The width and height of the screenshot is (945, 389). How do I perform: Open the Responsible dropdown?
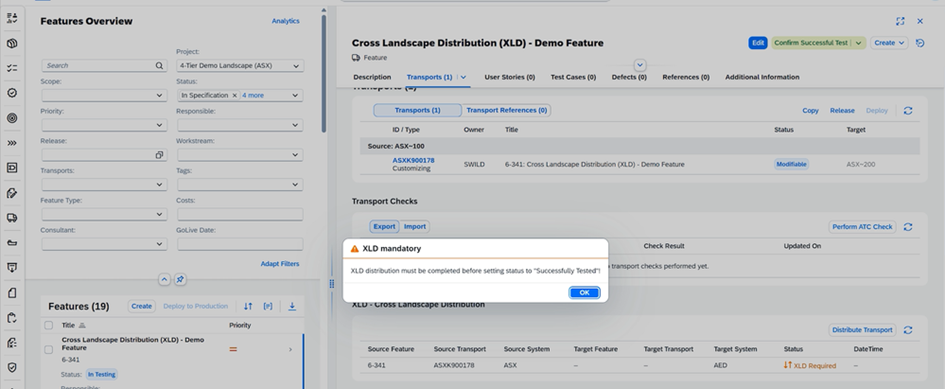pyautogui.click(x=295, y=125)
